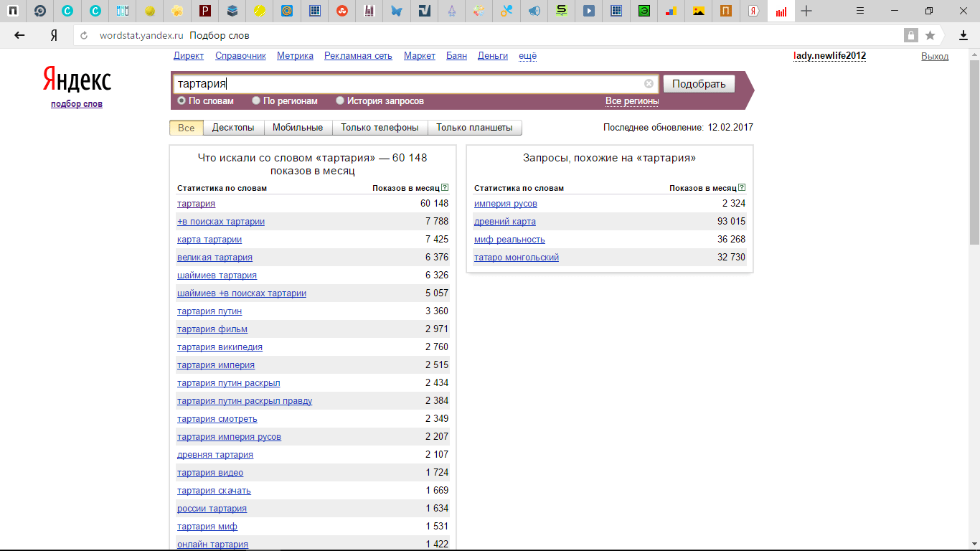Image resolution: width=980 pixels, height=551 pixels.
Task: Select the Только планшеты filter
Action: tap(474, 128)
